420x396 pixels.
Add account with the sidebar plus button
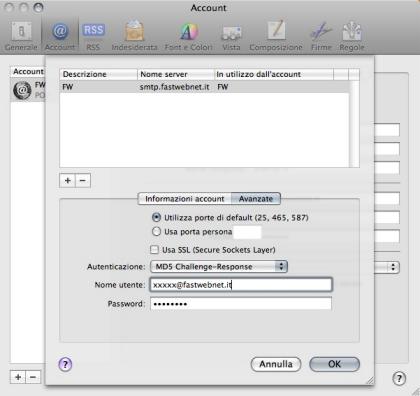coord(18,377)
